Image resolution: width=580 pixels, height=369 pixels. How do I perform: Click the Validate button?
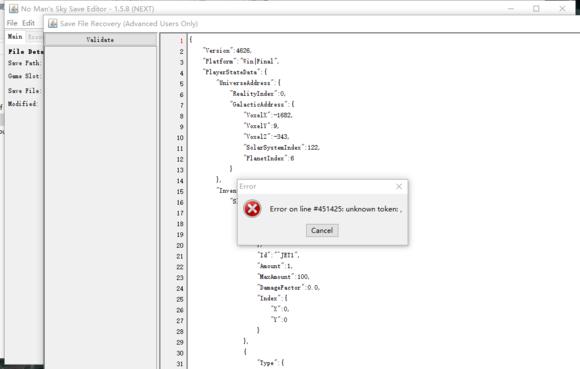[x=100, y=40]
